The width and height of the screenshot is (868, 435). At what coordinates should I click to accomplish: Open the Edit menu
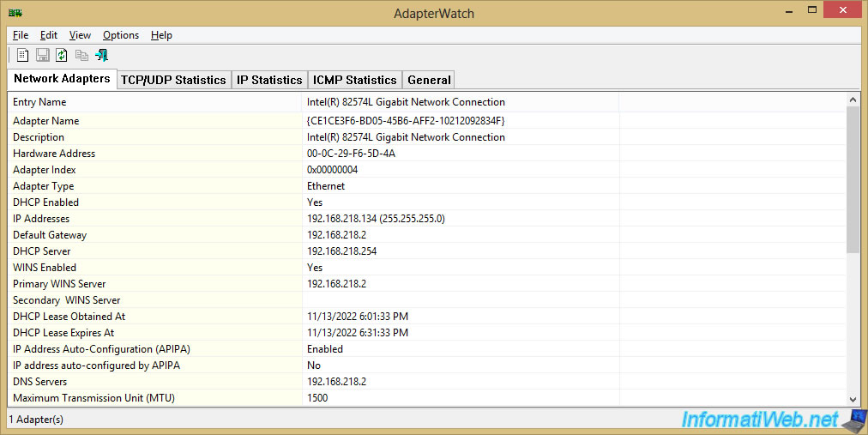tap(49, 35)
